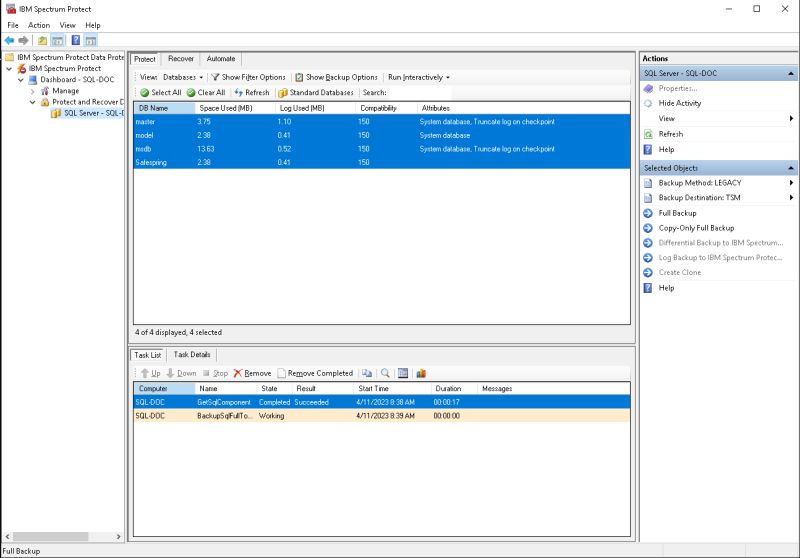
Task: Click the green Clear All icon
Action: [x=191, y=93]
